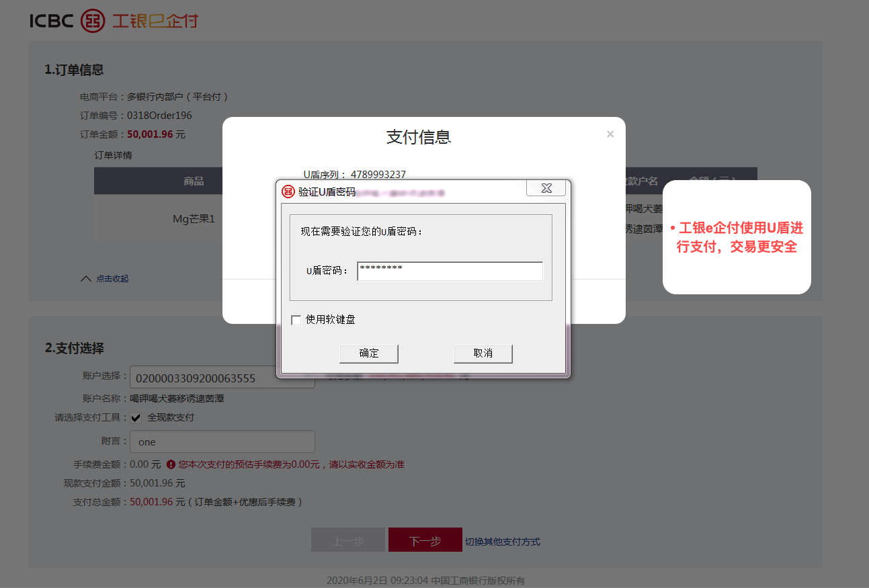Viewport: 869px width, 588px height.
Task: Open the 账户选择 account dropdown
Action: tap(222, 378)
